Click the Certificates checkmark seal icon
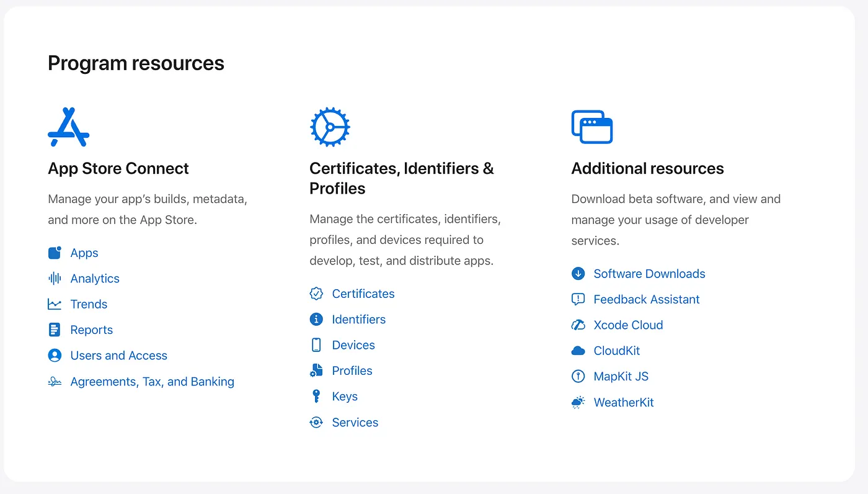Viewport: 868px width, 494px height. 316,294
